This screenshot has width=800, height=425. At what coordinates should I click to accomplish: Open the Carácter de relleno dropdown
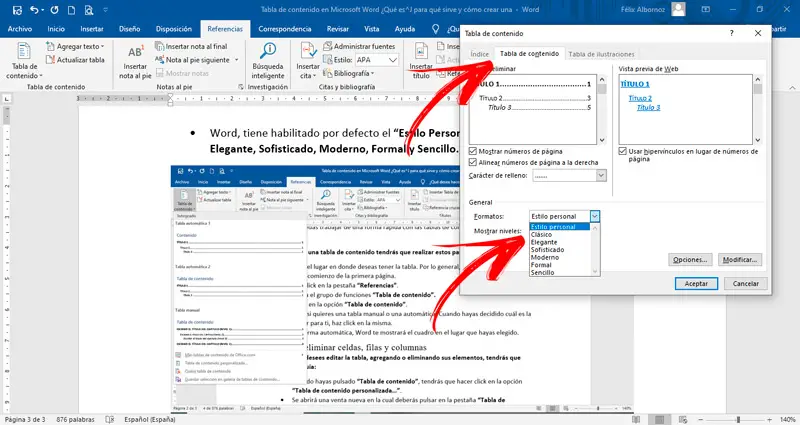[x=602, y=176]
